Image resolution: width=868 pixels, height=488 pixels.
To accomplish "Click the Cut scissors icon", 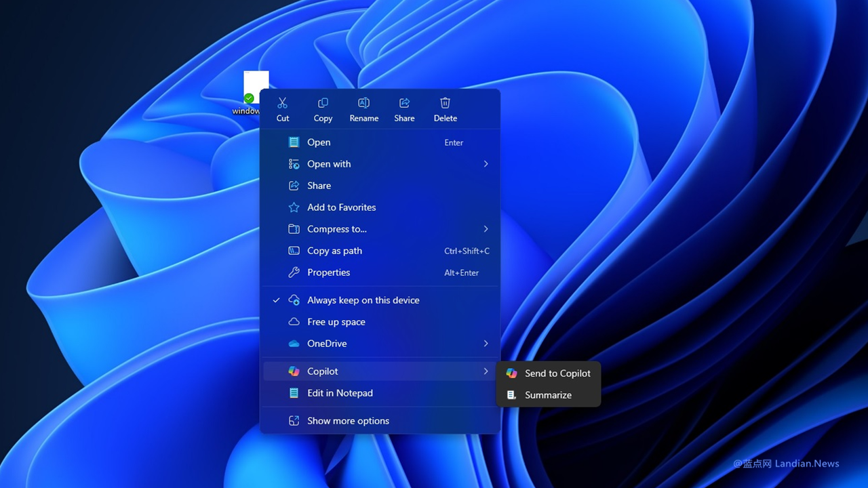I will 283,103.
